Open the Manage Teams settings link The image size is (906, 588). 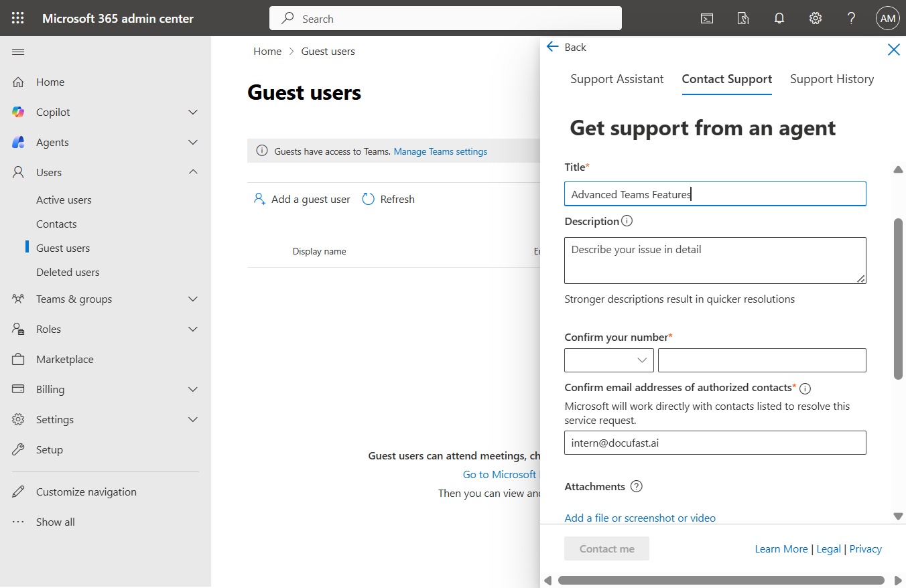pos(440,151)
